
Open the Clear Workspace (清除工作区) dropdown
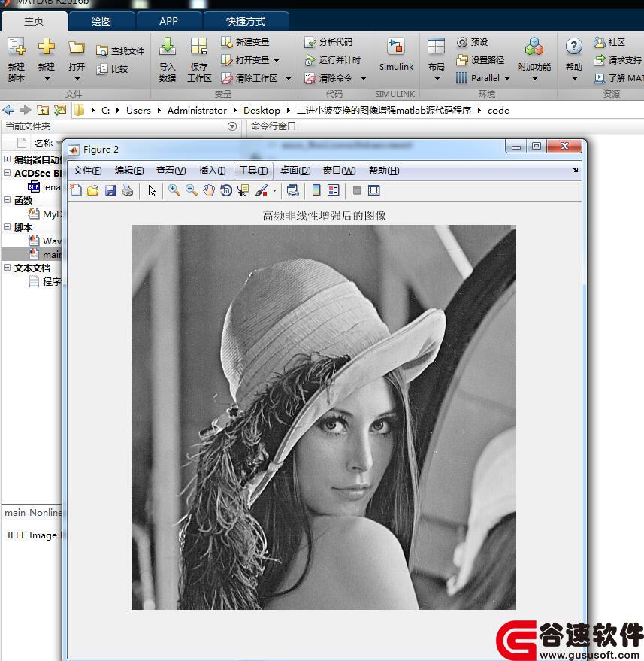pos(289,78)
